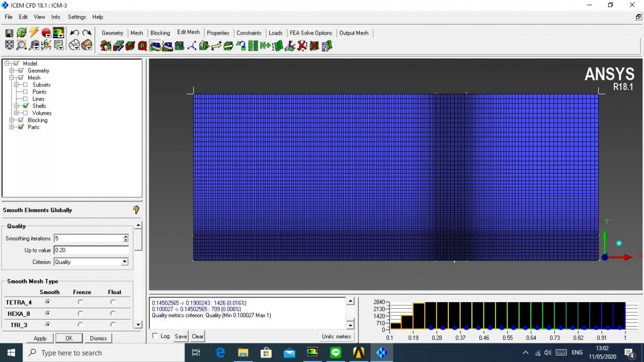Click the Fit Window view icon
The width and height of the screenshot is (644, 362).
tap(9, 45)
